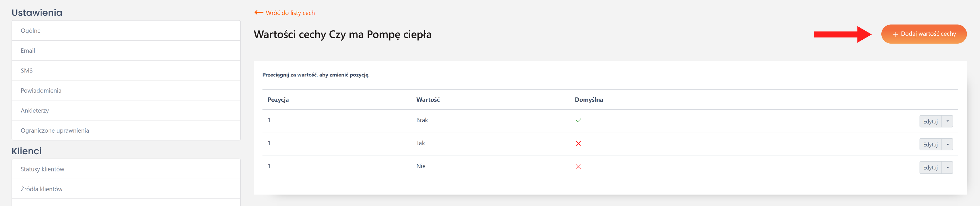Click the red X icon in Tak row
Image resolution: width=980 pixels, height=206 pixels.
coord(578,144)
